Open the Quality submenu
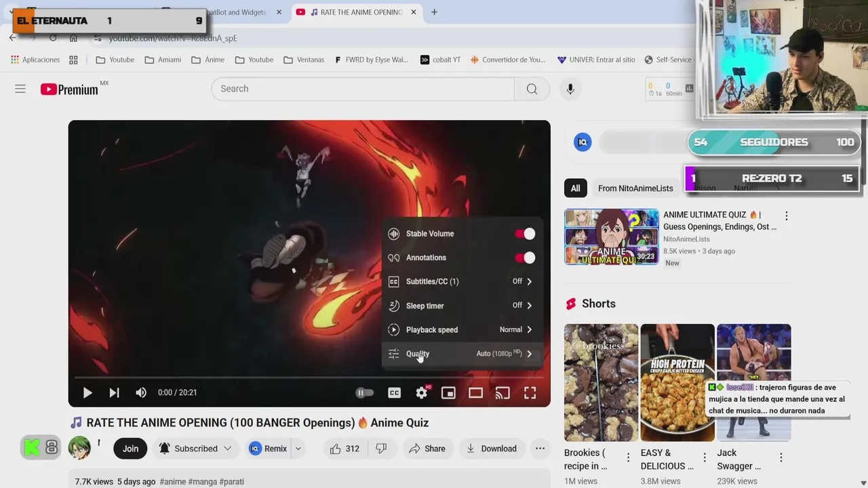This screenshot has width=868, height=488. (462, 354)
